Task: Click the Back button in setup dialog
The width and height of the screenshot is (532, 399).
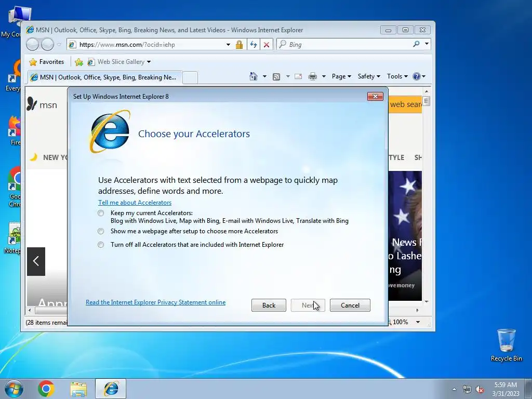Action: 269,305
